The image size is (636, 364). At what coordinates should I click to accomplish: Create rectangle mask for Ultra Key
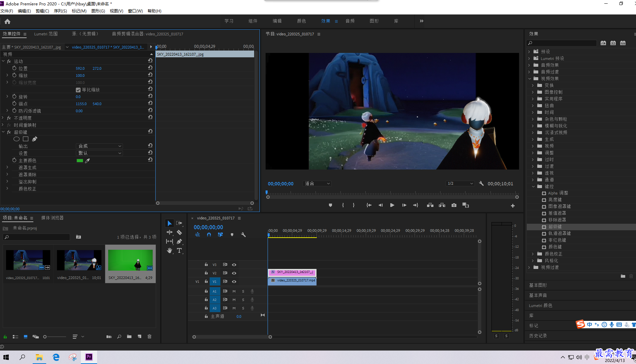click(26, 139)
